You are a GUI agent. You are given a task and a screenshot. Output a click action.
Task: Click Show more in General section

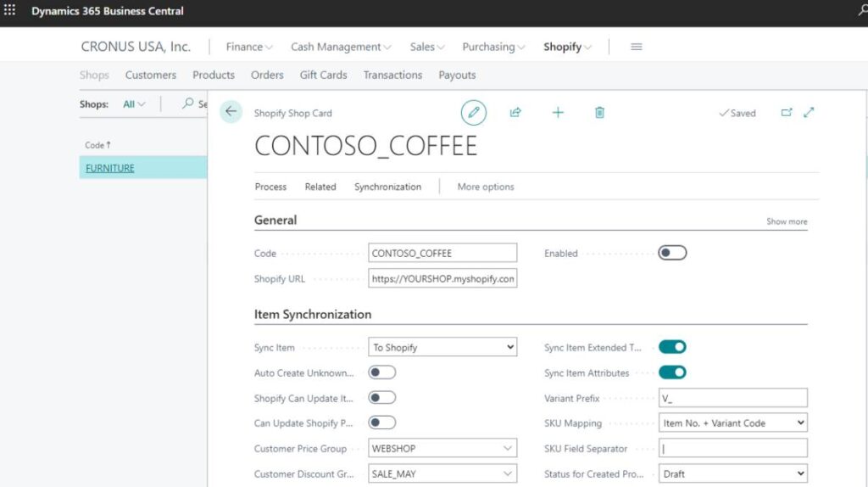[787, 221]
